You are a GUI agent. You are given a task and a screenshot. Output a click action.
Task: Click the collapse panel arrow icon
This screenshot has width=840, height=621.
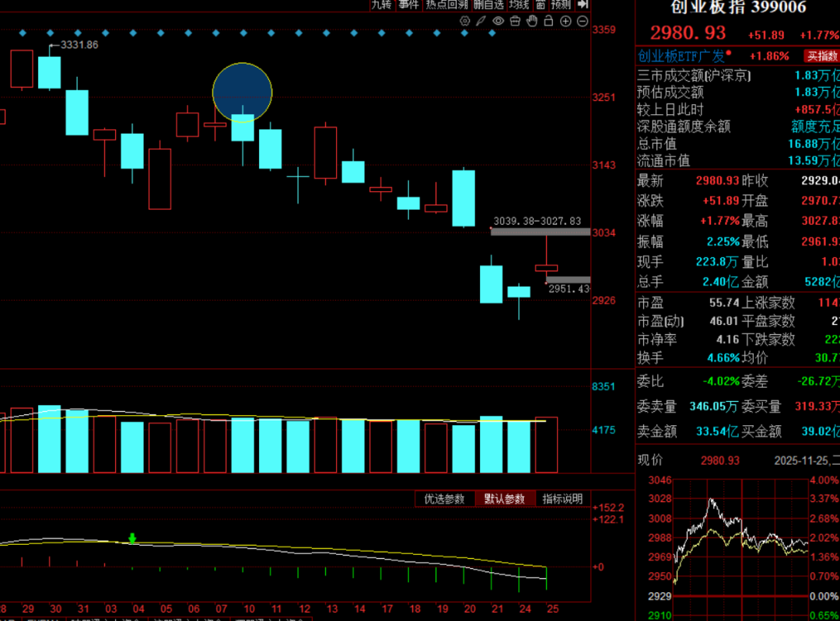tap(583, 5)
